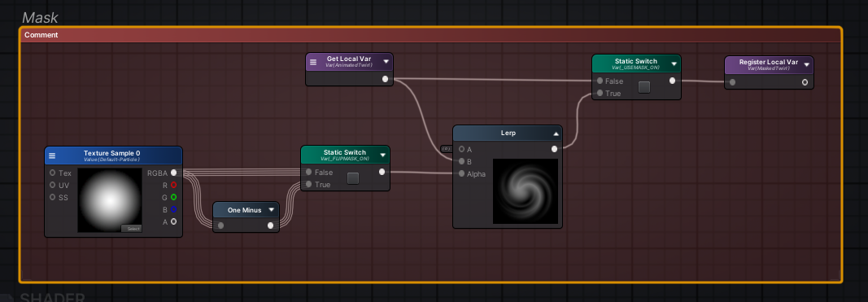The image size is (868, 302).
Task: Click the green G output port
Action: coord(174,197)
